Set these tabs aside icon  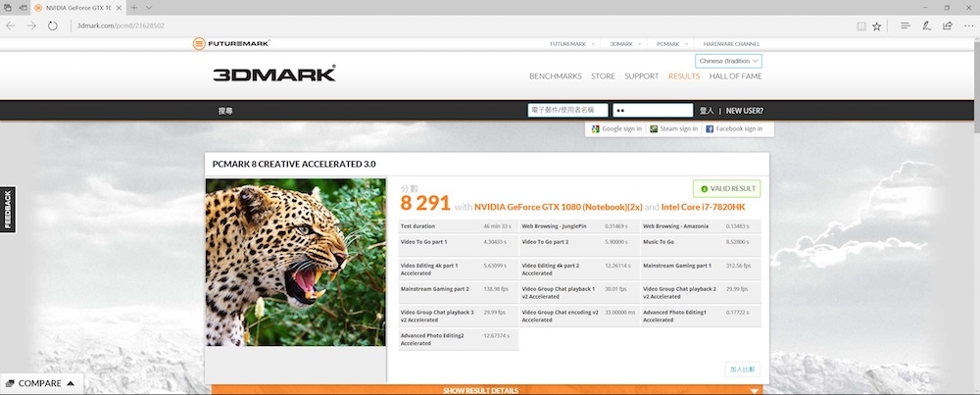coord(24,8)
